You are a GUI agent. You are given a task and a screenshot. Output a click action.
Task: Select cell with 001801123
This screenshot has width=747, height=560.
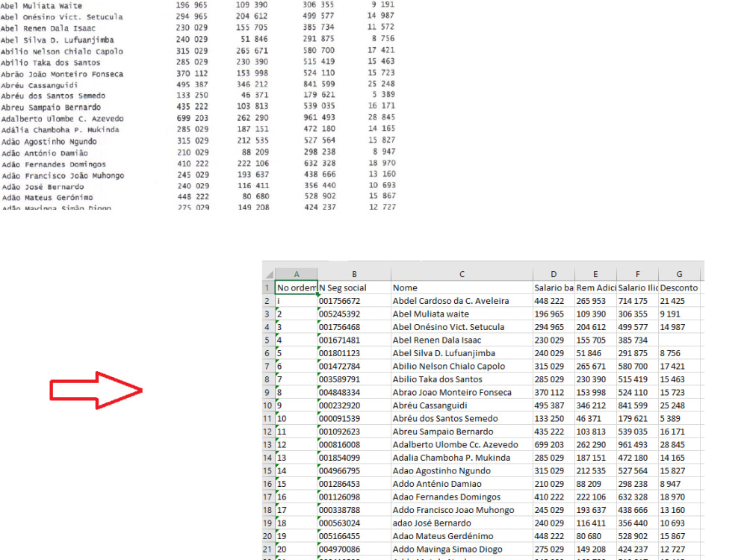point(354,353)
